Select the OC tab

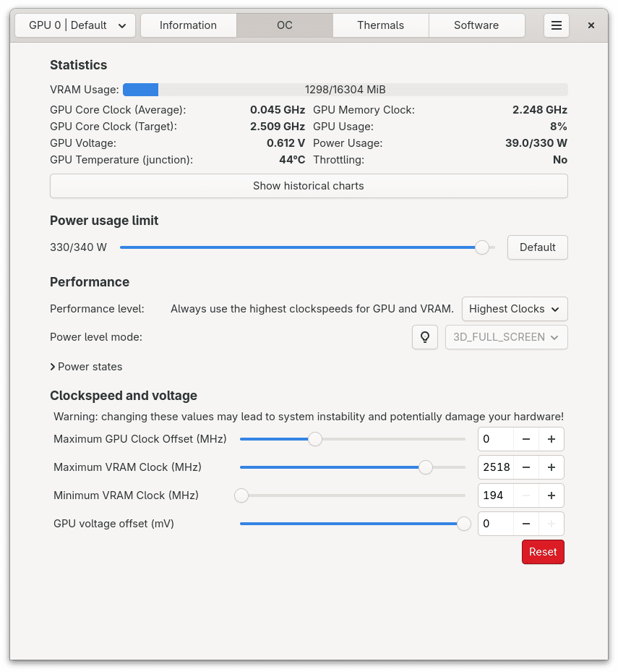click(x=285, y=25)
